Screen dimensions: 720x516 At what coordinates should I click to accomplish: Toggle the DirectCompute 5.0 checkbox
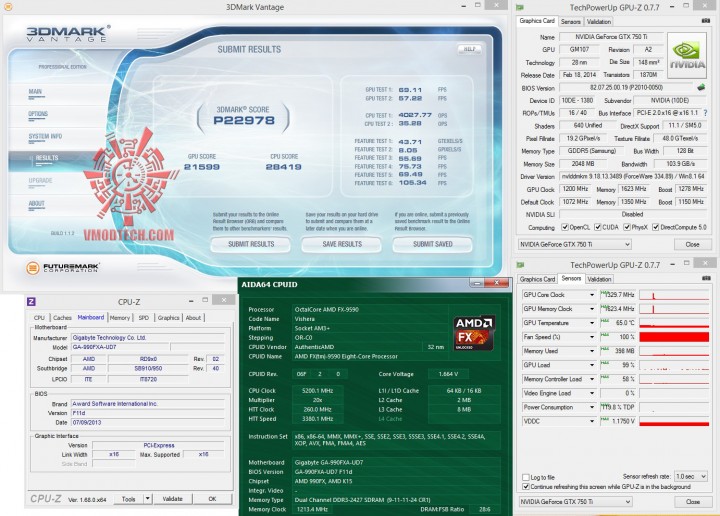coord(655,227)
